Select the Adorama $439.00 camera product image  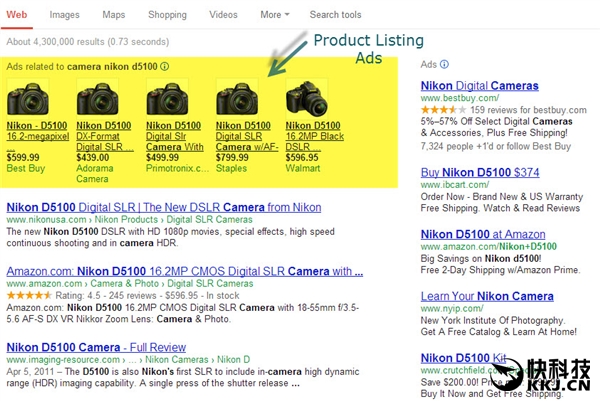click(97, 100)
